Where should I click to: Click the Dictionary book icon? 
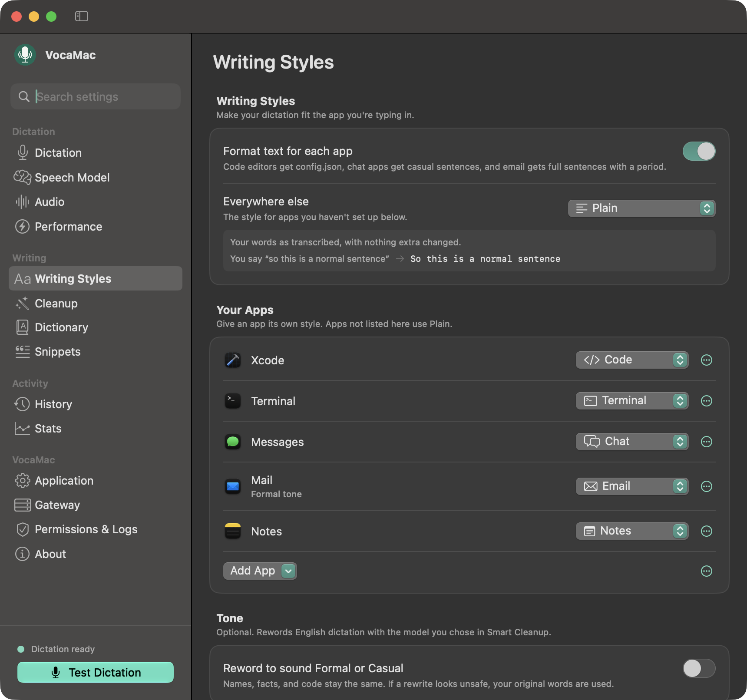click(23, 327)
